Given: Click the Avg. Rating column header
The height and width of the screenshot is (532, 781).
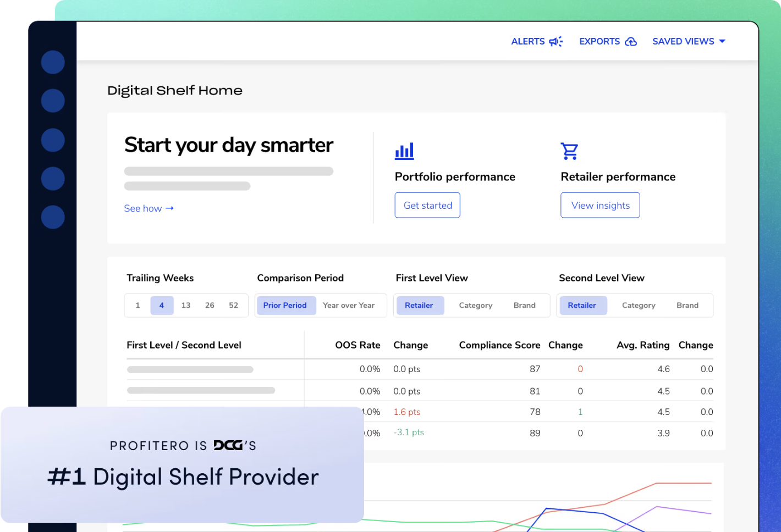Looking at the screenshot, I should point(643,345).
